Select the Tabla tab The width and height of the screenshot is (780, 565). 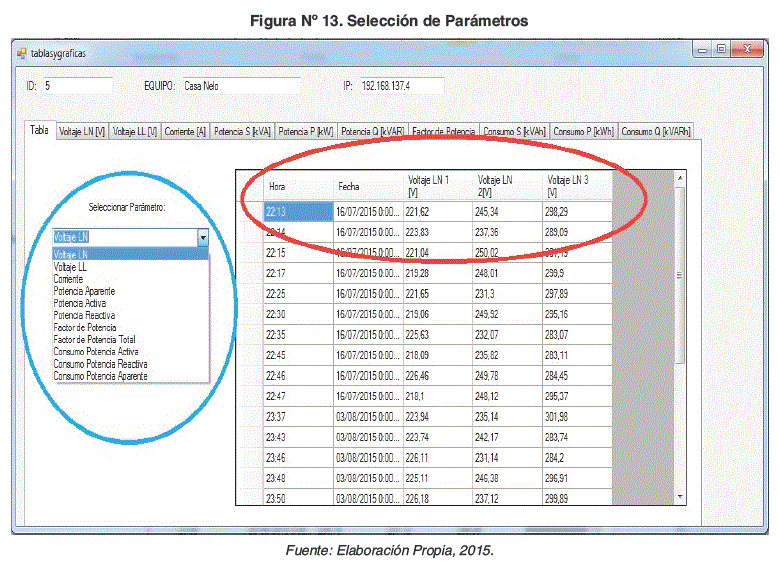click(x=39, y=130)
